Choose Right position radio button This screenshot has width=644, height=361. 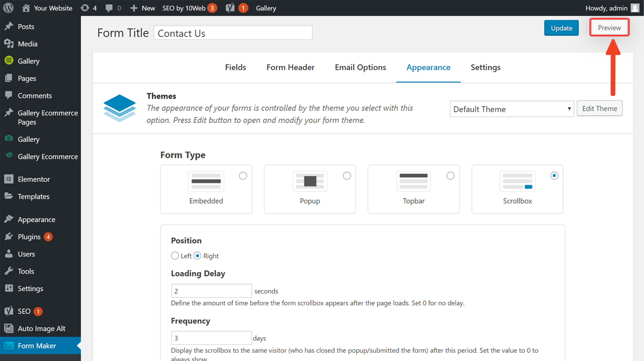click(x=197, y=256)
